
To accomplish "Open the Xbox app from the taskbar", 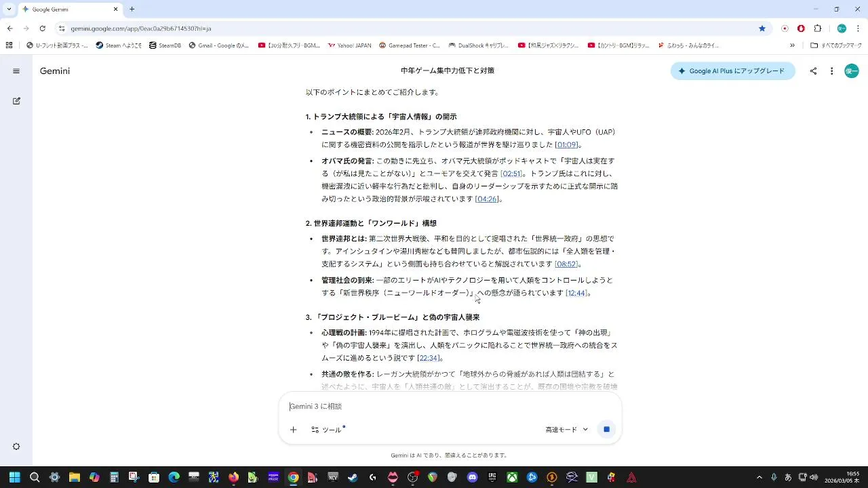I will coord(512,477).
